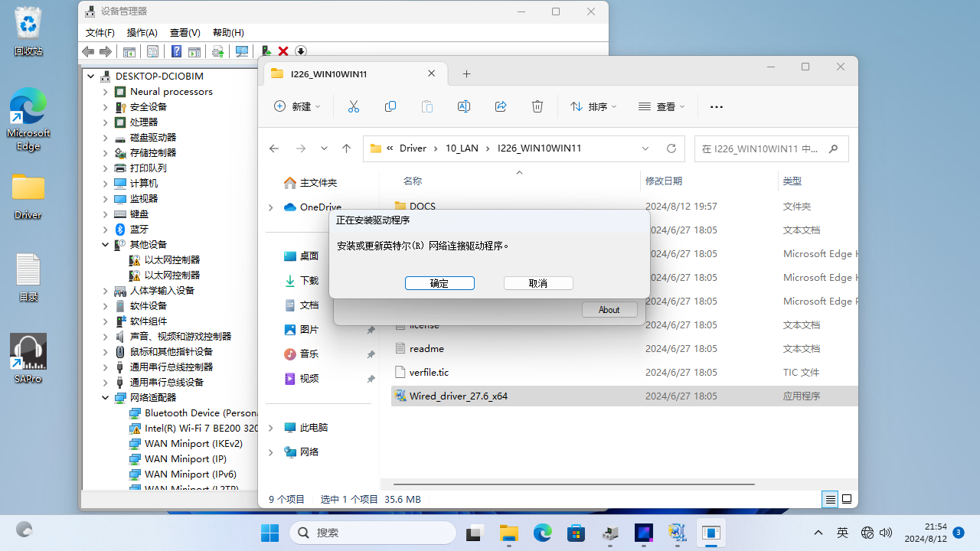The width and height of the screenshot is (980, 551).
Task: Click the delete trash icon in Explorer toolbar
Action: click(537, 107)
